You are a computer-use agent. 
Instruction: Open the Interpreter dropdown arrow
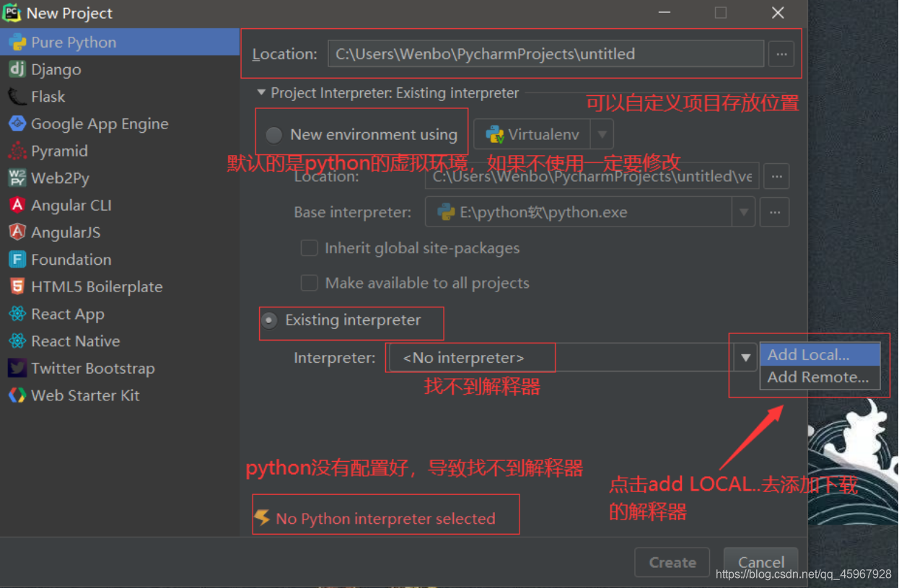pos(745,357)
